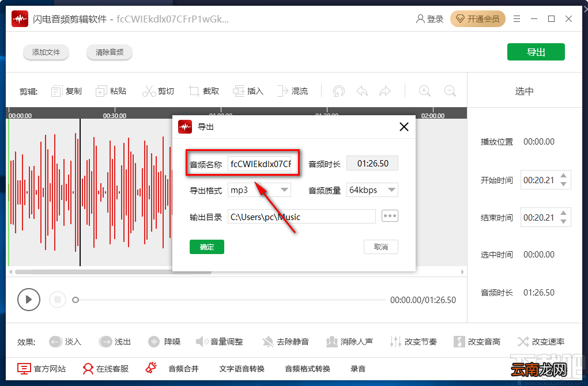The height and width of the screenshot is (386, 588).
Task: Expand the export format mp3 dropdown
Action: coord(285,190)
